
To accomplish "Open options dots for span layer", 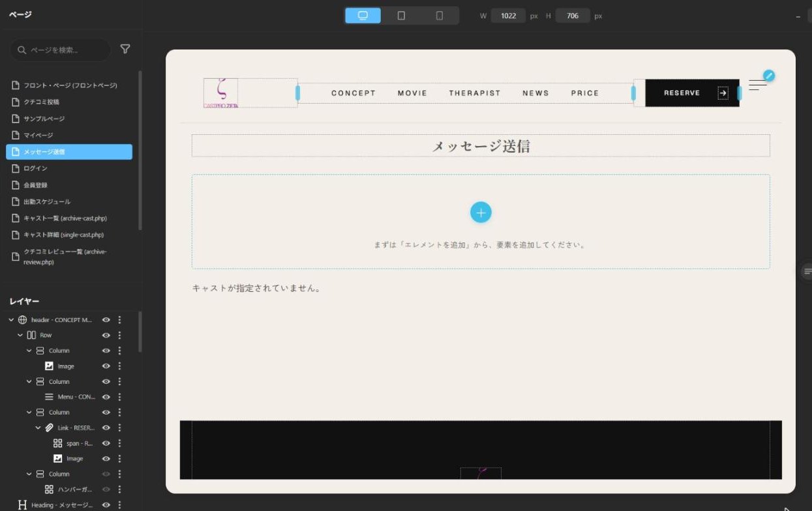I will coord(119,443).
